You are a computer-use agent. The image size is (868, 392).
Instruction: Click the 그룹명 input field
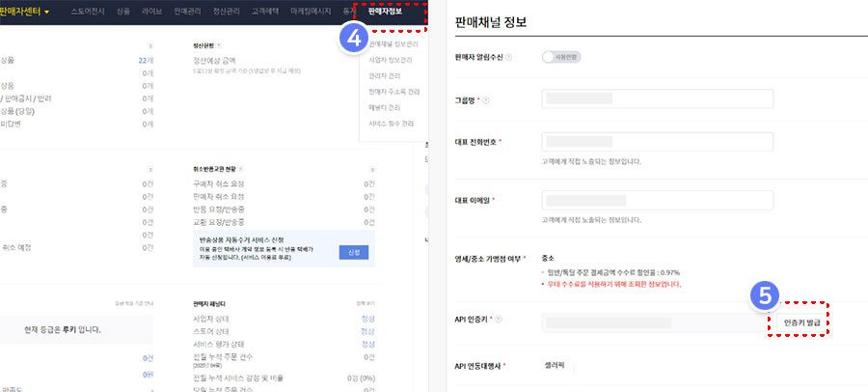coord(657,99)
